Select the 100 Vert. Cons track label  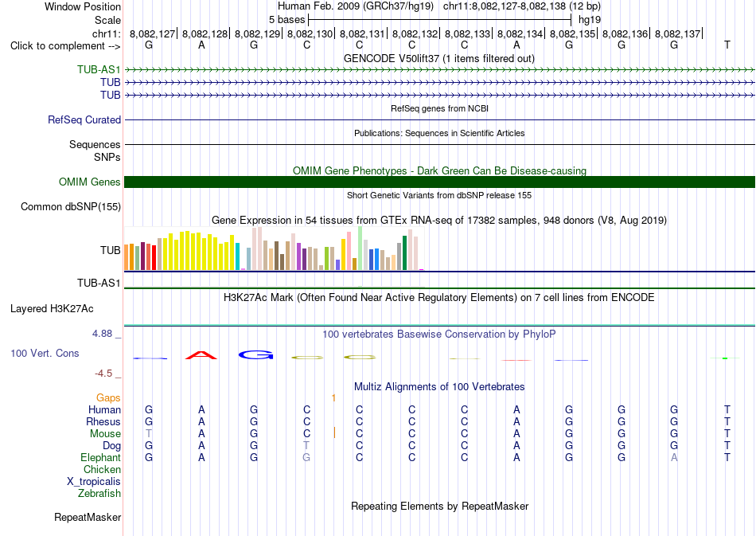point(45,353)
